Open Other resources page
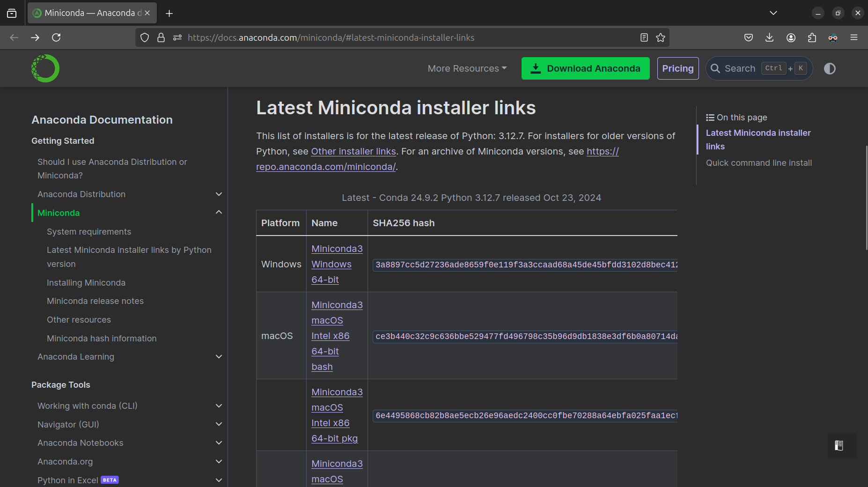The image size is (868, 487). (79, 319)
